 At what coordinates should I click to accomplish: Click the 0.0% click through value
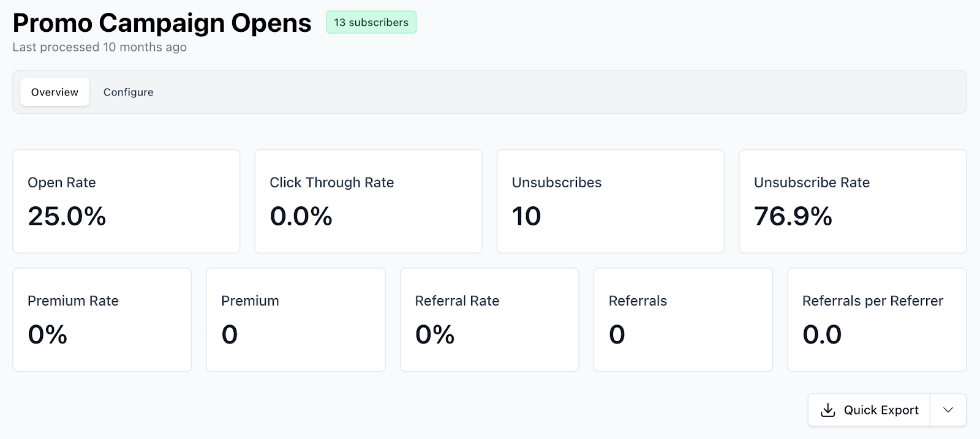click(301, 216)
